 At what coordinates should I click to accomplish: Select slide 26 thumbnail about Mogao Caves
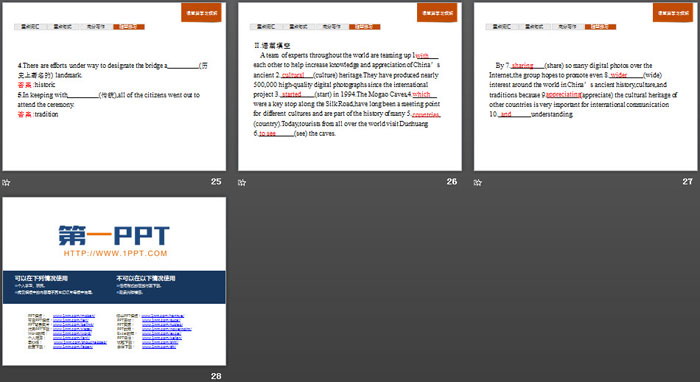click(x=350, y=86)
